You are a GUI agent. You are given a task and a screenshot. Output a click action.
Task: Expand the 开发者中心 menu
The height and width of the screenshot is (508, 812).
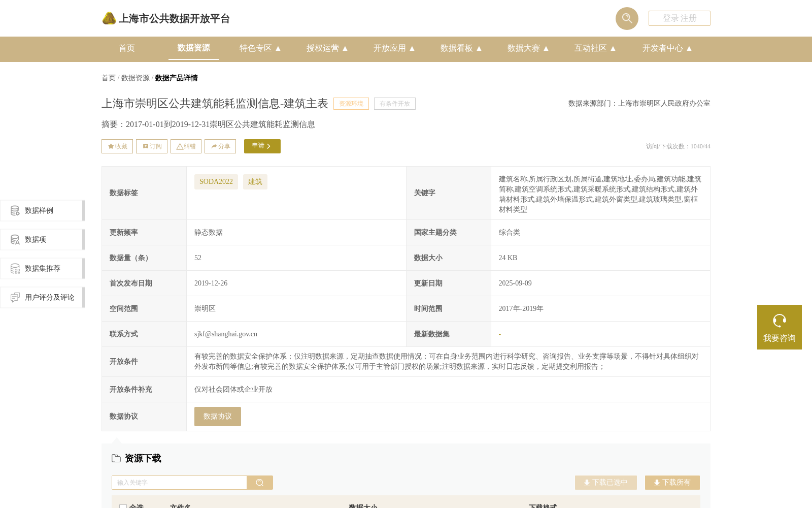tap(667, 48)
